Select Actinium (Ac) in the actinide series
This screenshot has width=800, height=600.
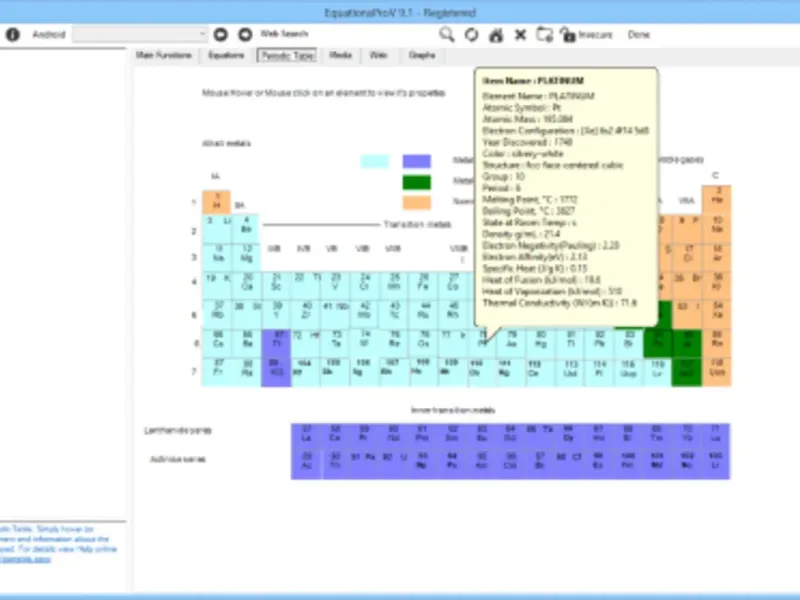pyautogui.click(x=306, y=465)
